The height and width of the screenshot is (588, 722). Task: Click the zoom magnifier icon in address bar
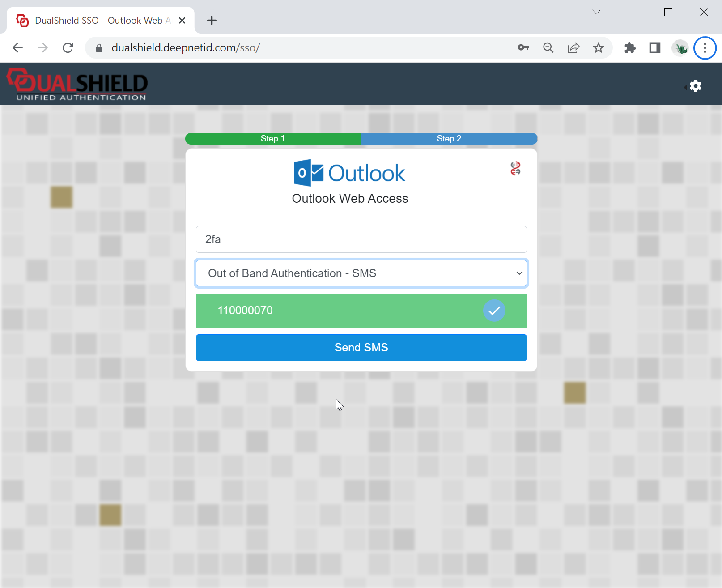(548, 48)
